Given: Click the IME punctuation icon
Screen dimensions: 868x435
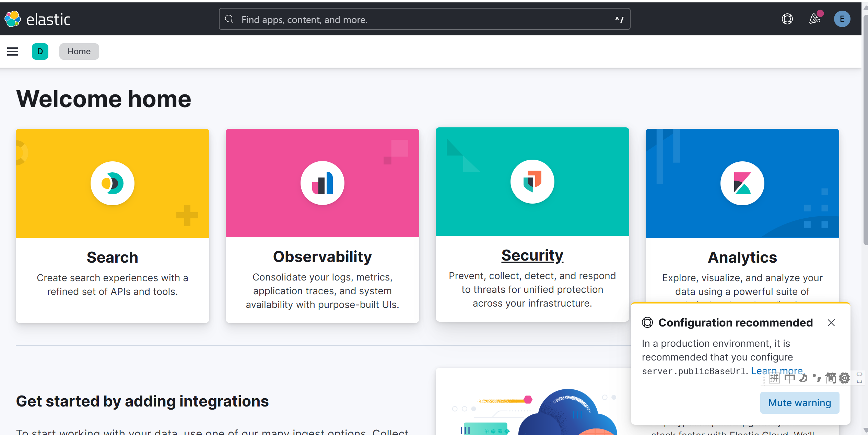Looking at the screenshot, I should pyautogui.click(x=817, y=378).
